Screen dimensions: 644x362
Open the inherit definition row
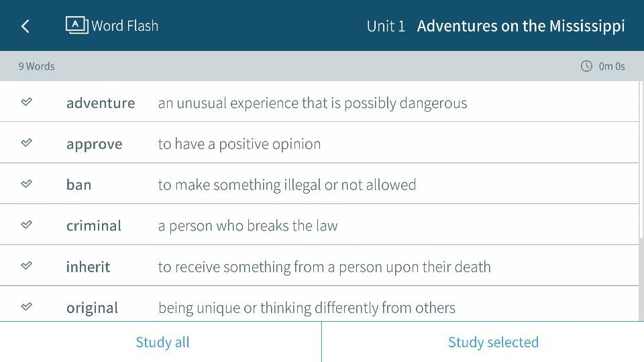(x=324, y=267)
